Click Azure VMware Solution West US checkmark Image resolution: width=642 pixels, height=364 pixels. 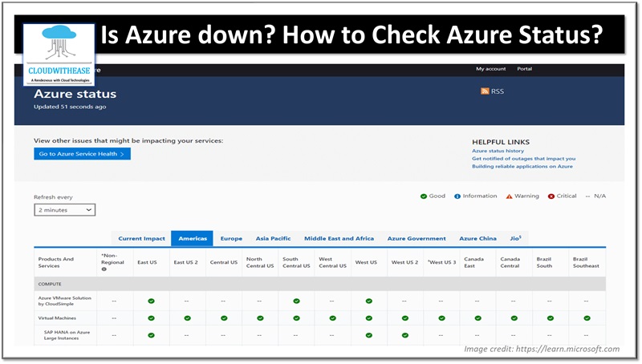(369, 301)
